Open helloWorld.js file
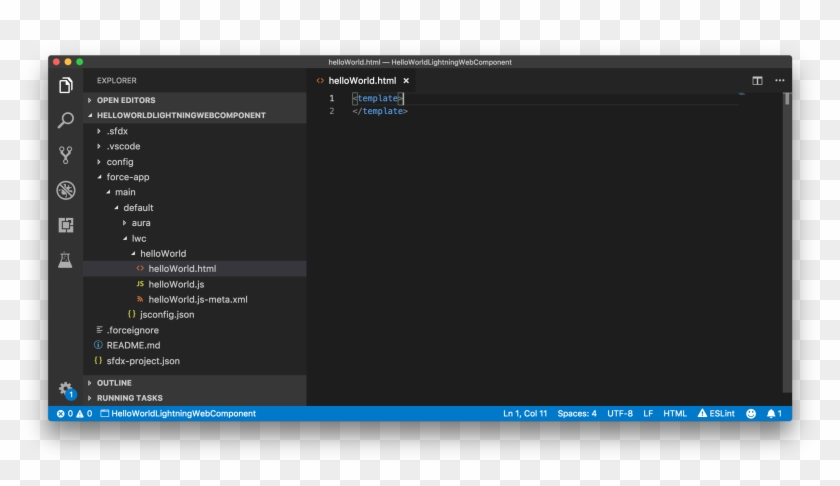The image size is (840, 486). pyautogui.click(x=194, y=284)
